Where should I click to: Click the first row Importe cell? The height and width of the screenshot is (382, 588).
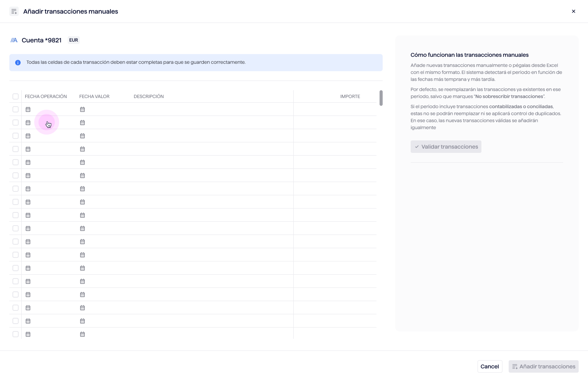tap(334, 109)
